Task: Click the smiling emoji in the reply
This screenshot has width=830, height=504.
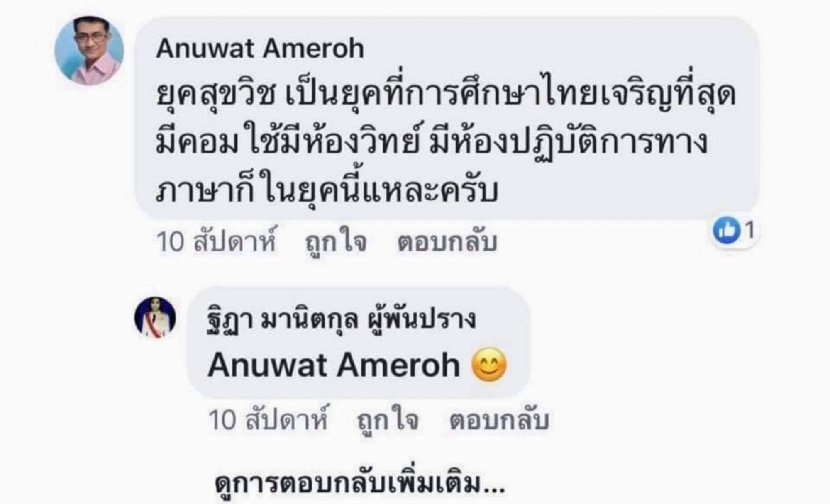Action: (489, 365)
